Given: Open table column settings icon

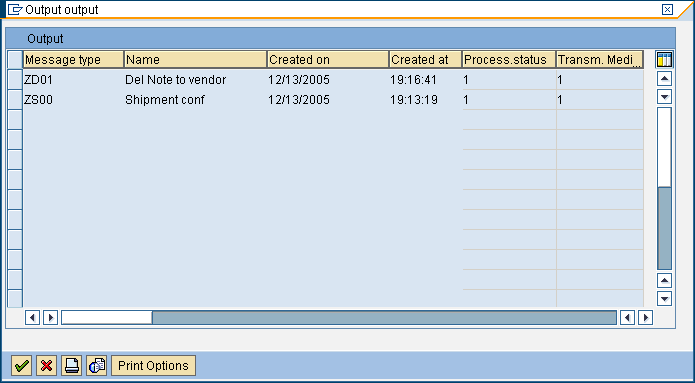Looking at the screenshot, I should 664,59.
